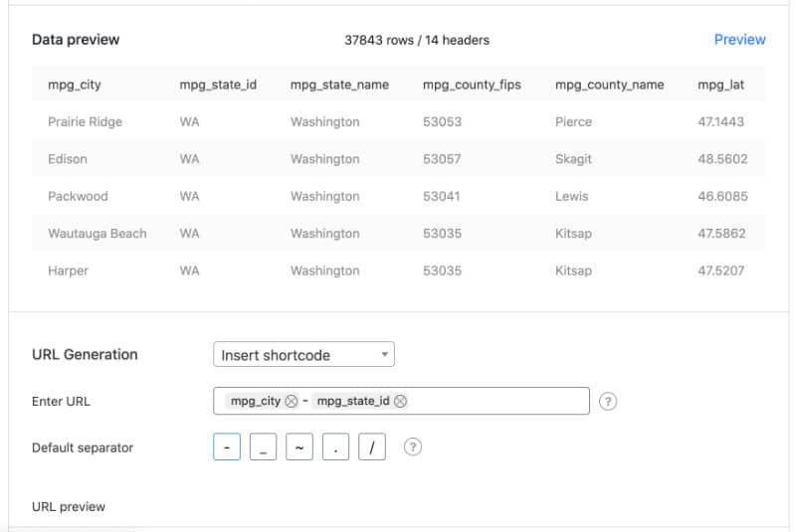Click the Preview link
The height and width of the screenshot is (532, 796).
point(739,40)
